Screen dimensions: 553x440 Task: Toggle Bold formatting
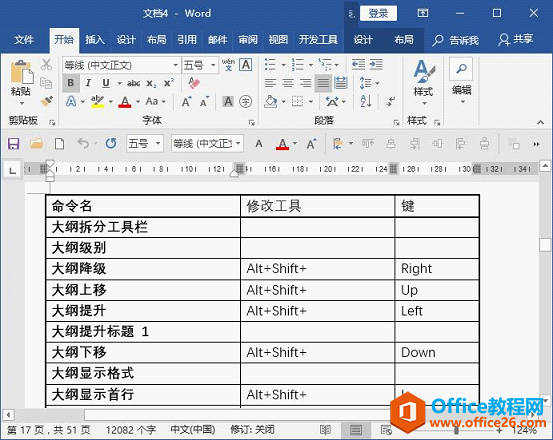(71, 83)
